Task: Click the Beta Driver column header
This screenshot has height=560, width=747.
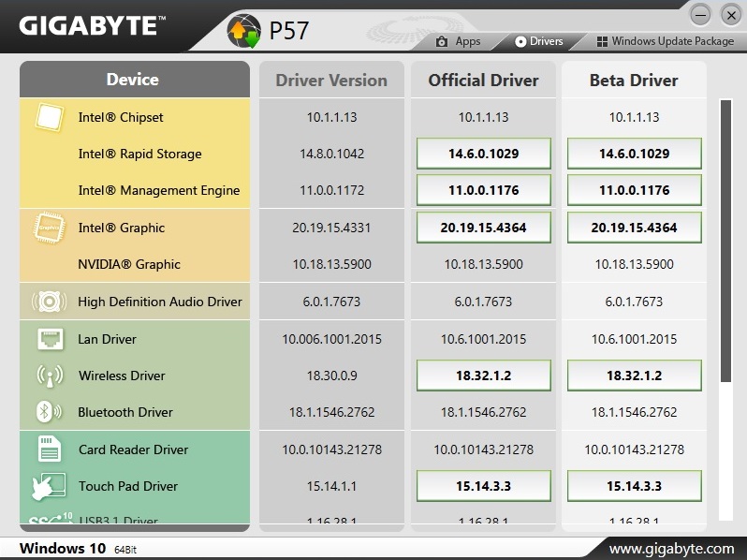Action: (x=634, y=81)
